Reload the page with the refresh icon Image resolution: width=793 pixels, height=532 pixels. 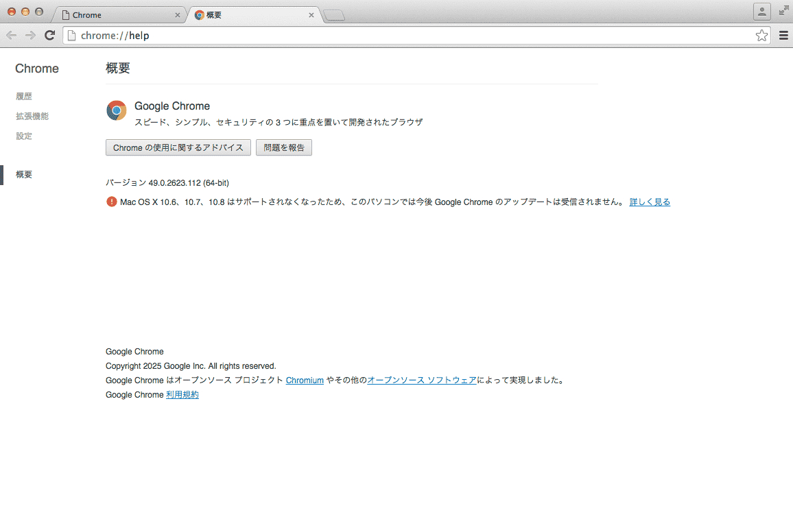[x=49, y=36]
